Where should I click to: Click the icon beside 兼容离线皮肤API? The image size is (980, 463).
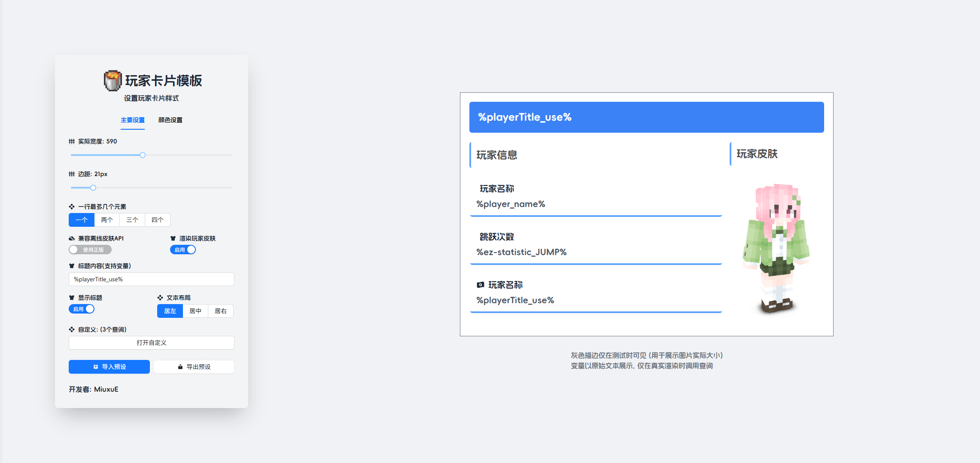pyautogui.click(x=72, y=238)
